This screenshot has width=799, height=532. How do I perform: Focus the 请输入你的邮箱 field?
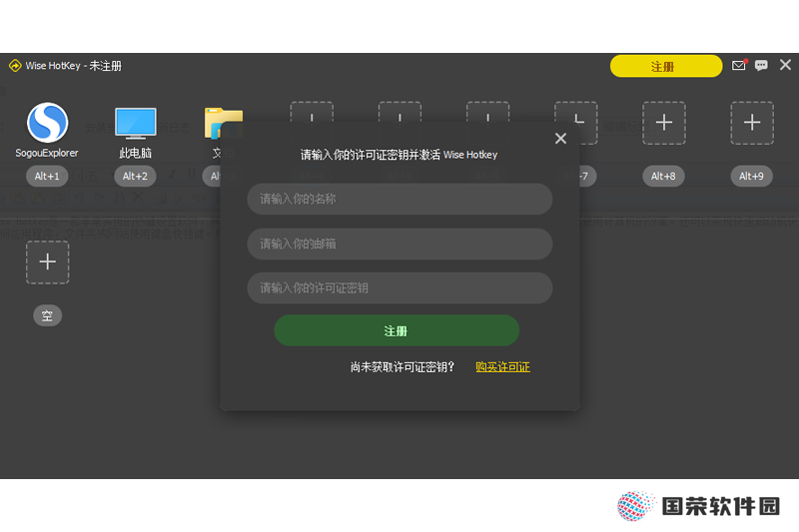[x=400, y=244]
